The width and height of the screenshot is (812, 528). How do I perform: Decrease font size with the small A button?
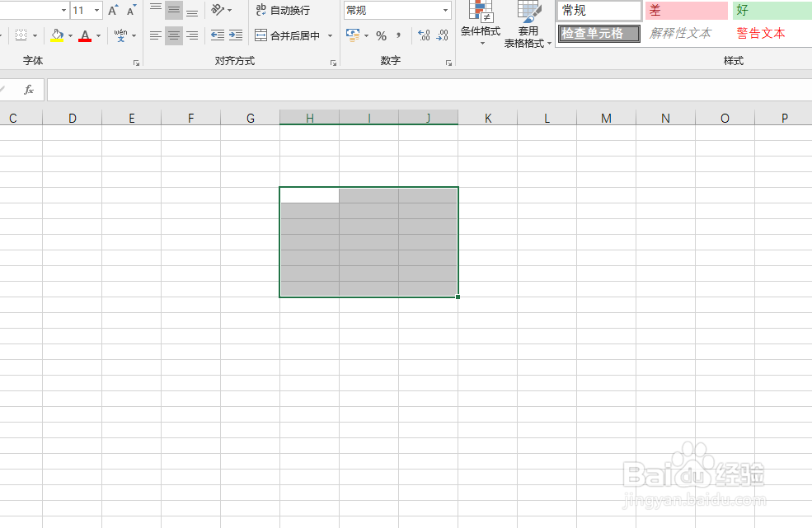click(132, 11)
